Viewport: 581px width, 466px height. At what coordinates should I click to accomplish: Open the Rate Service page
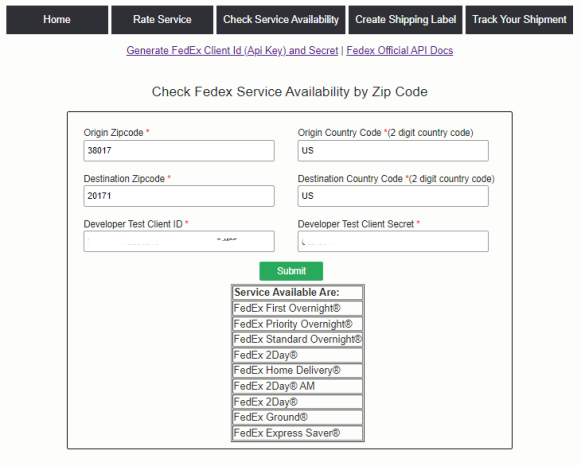pos(162,20)
